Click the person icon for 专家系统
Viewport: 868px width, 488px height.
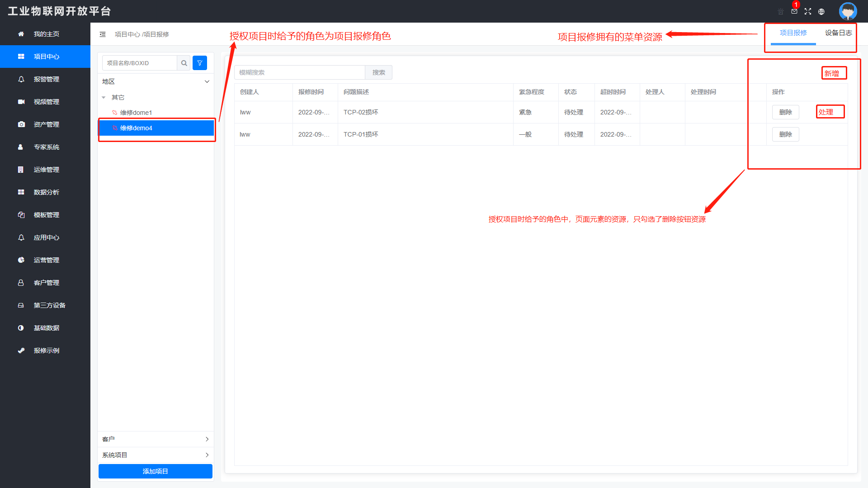pos(21,147)
